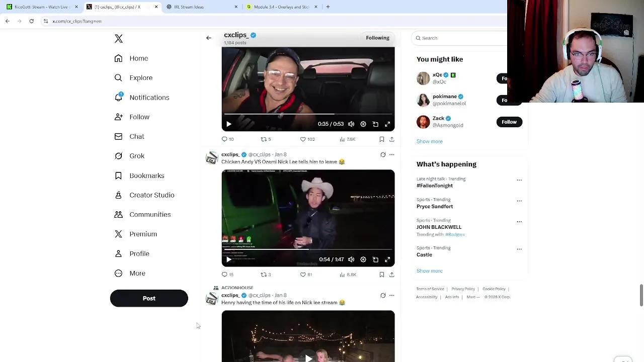Click the Following button for cxclips_
The image size is (644, 362).
378,38
